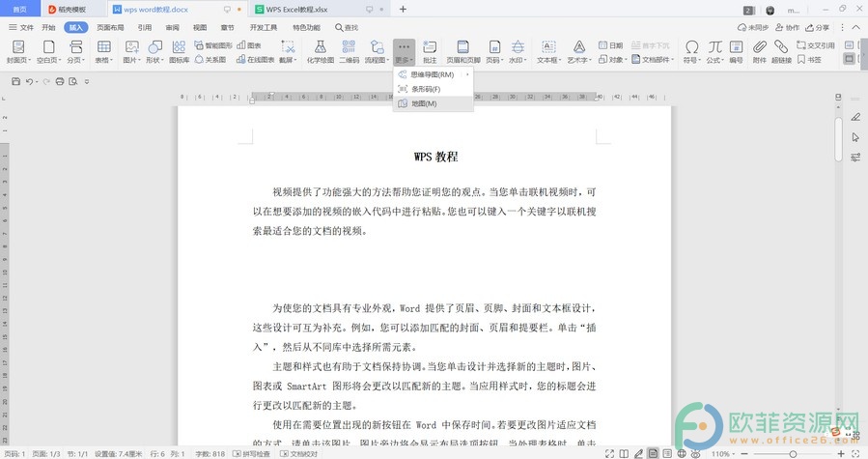The width and height of the screenshot is (868, 459).
Task: Open chemistry drawing (化学绘图) tool
Action: click(320, 51)
